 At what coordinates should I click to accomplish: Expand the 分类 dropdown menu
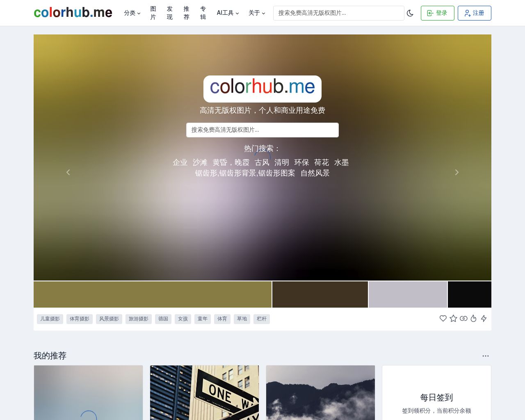pyautogui.click(x=132, y=13)
